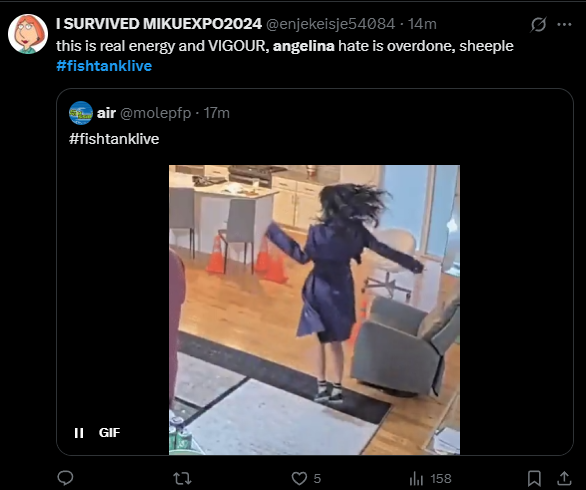586x490 pixels.
Task: Like the tweet with heart icon
Action: [299, 478]
